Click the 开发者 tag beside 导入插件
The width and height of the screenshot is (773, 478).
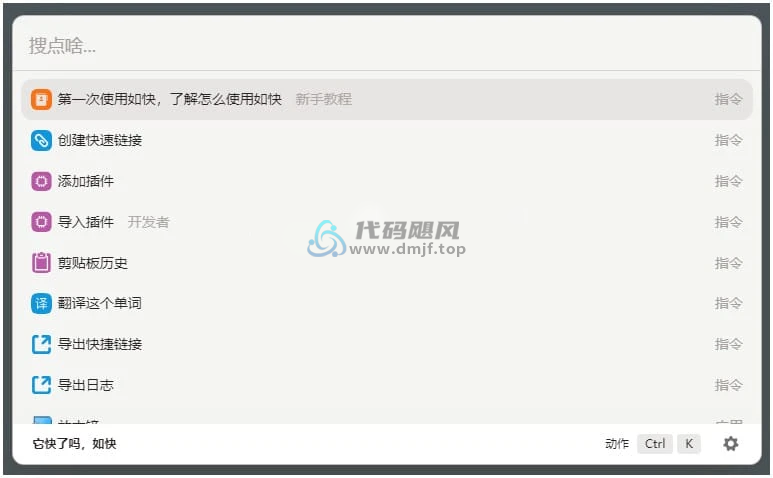[148, 222]
